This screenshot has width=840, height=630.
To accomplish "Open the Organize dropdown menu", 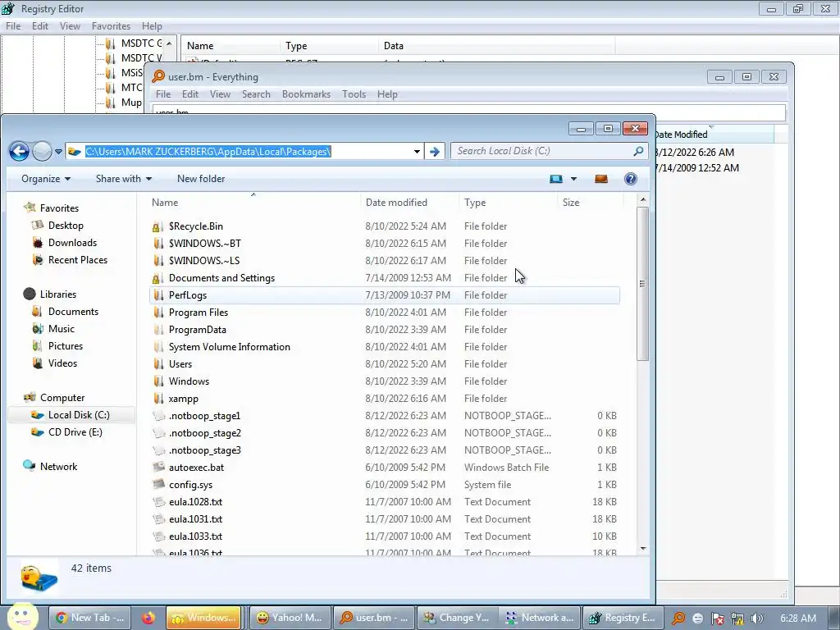I will coord(46,179).
